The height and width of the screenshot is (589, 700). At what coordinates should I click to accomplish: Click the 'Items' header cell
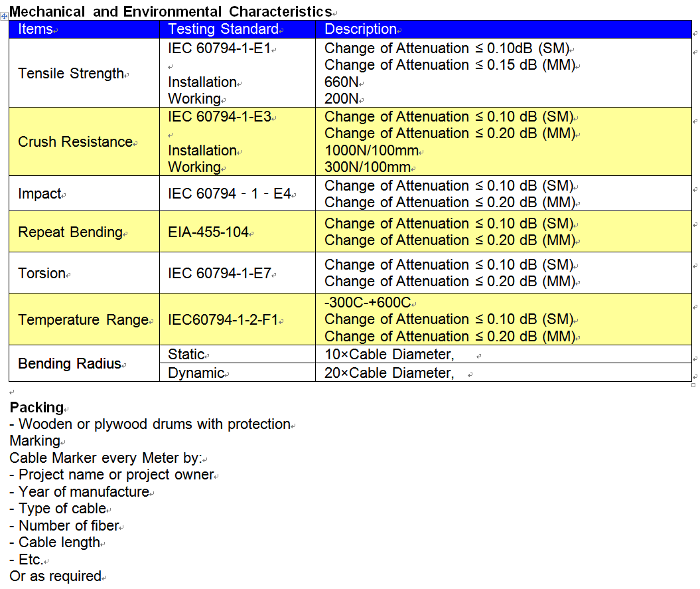pos(35,29)
